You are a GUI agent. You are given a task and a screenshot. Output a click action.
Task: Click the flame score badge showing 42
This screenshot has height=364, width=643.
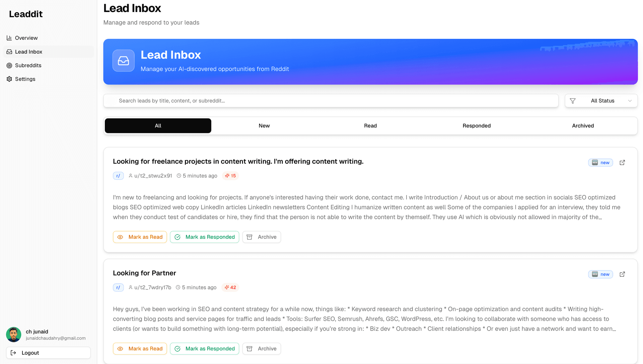tap(230, 287)
